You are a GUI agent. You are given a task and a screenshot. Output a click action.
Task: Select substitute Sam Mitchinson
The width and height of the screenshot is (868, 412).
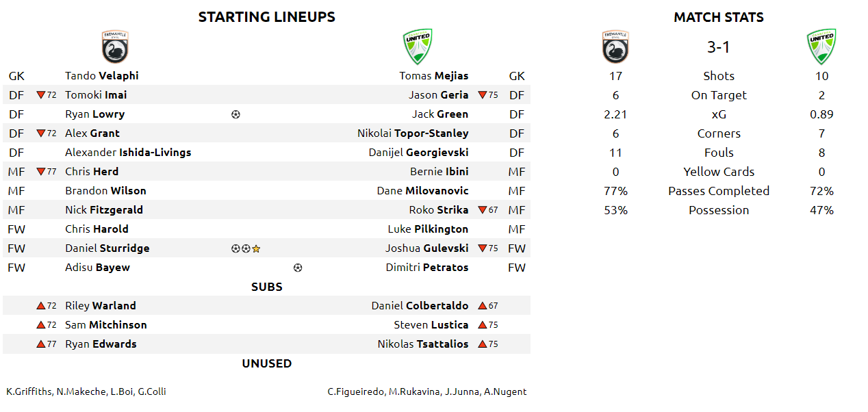pyautogui.click(x=106, y=325)
